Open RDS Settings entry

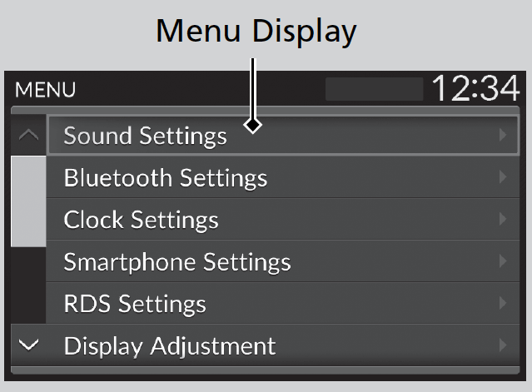point(135,304)
